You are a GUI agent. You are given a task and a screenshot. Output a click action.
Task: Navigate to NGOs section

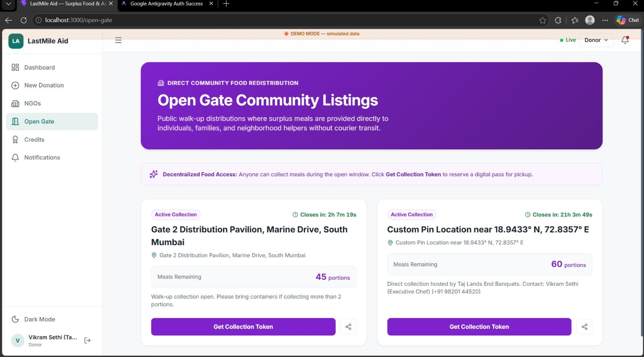[52, 103]
